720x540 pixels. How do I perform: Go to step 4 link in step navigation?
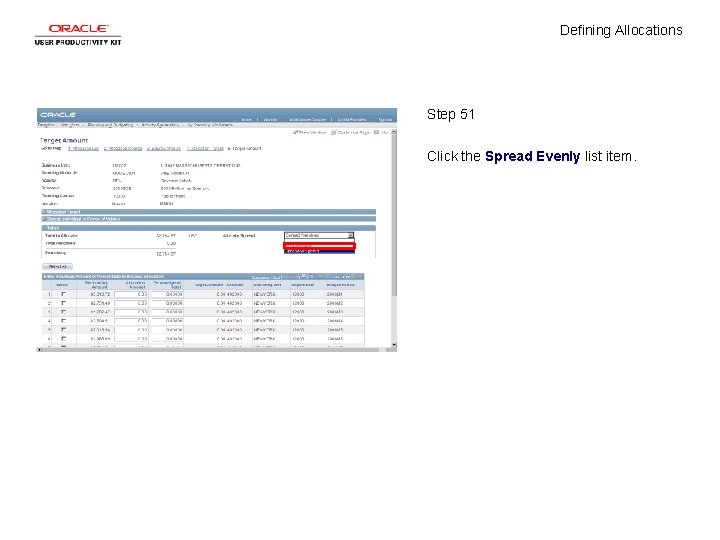click(x=205, y=149)
